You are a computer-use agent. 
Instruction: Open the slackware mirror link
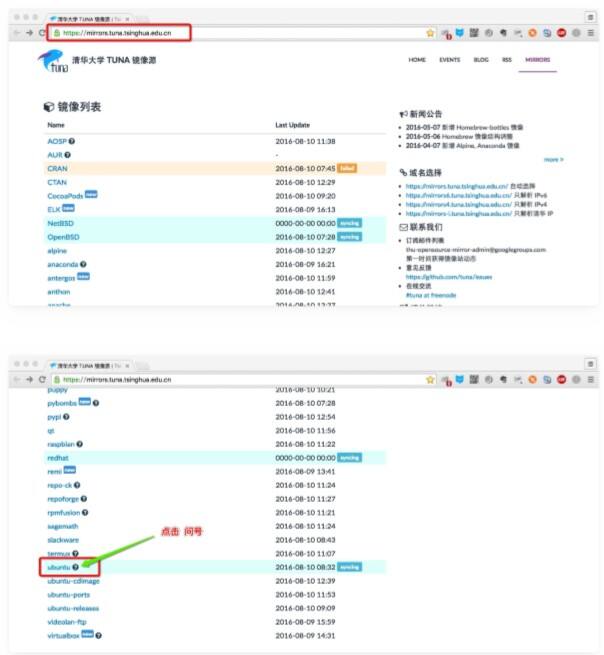coord(63,540)
